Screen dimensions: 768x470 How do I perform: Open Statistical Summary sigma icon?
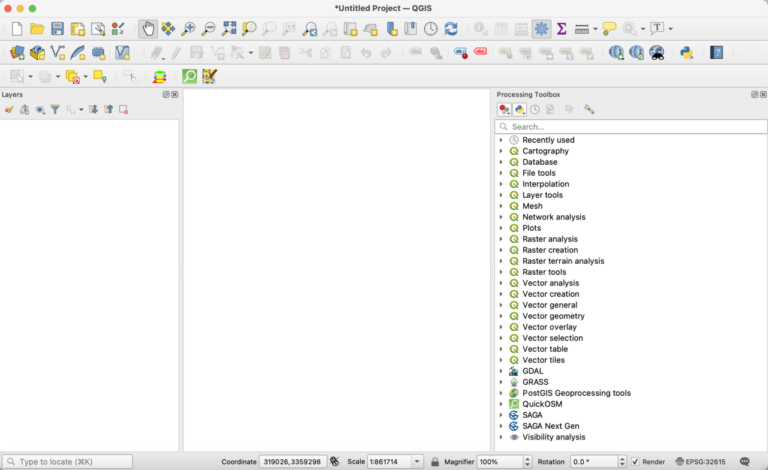562,29
